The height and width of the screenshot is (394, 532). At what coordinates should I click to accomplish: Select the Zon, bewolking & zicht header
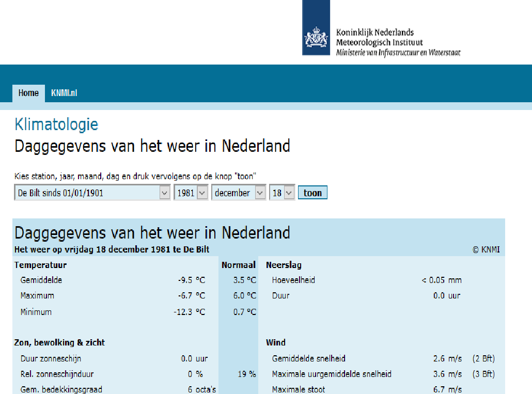[x=59, y=343]
